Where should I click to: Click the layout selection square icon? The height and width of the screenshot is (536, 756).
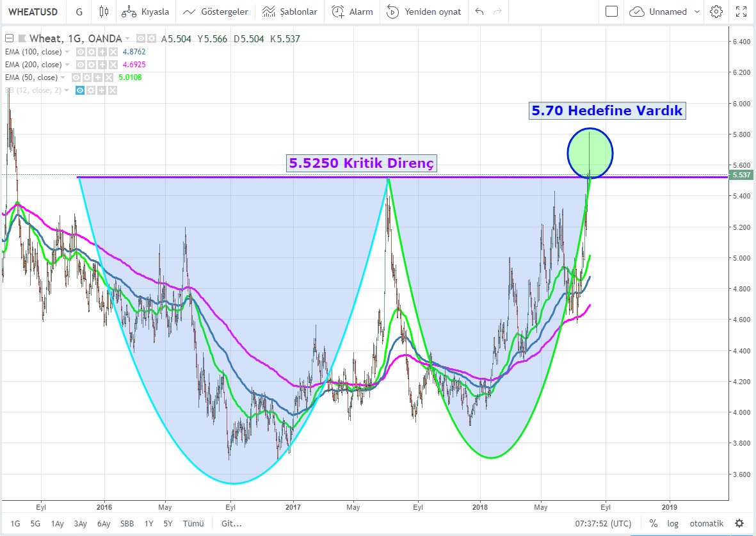coord(611,12)
